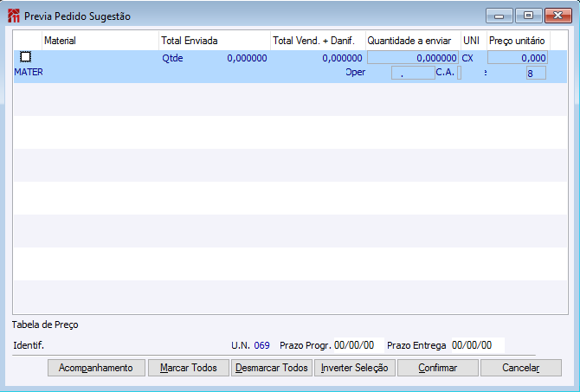Screen dimensions: 580x392
Task: Select Inverter Seleção button
Action: point(355,368)
